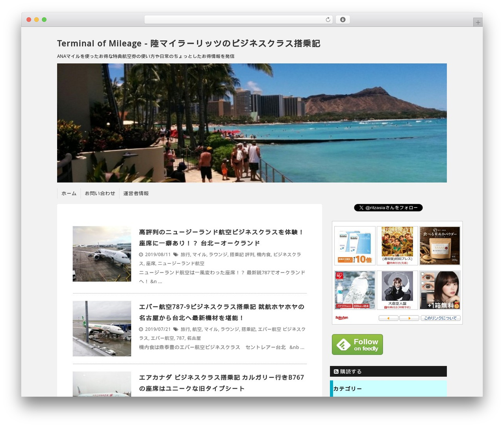Open the Air New Zealand article thumbnail
504x427 pixels.
tap(102, 254)
